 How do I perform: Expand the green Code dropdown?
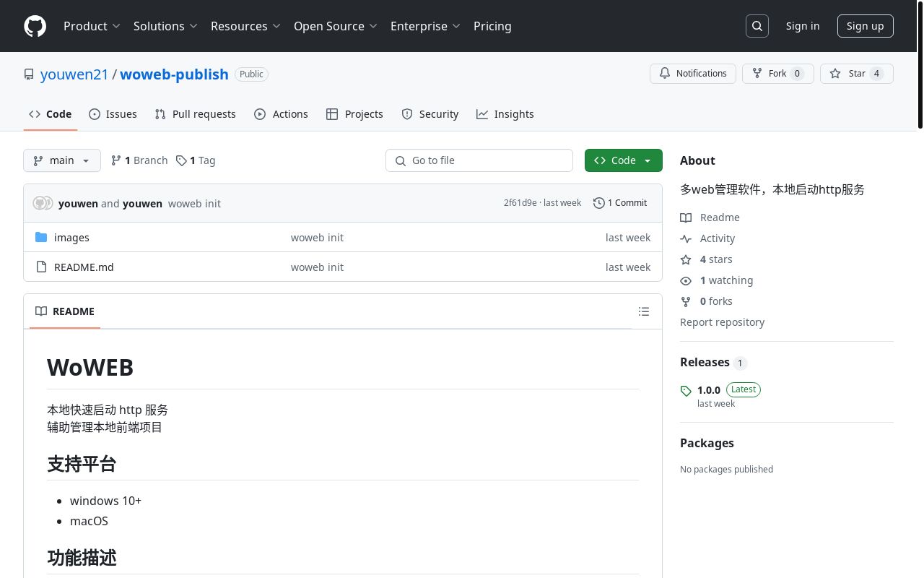coord(623,160)
